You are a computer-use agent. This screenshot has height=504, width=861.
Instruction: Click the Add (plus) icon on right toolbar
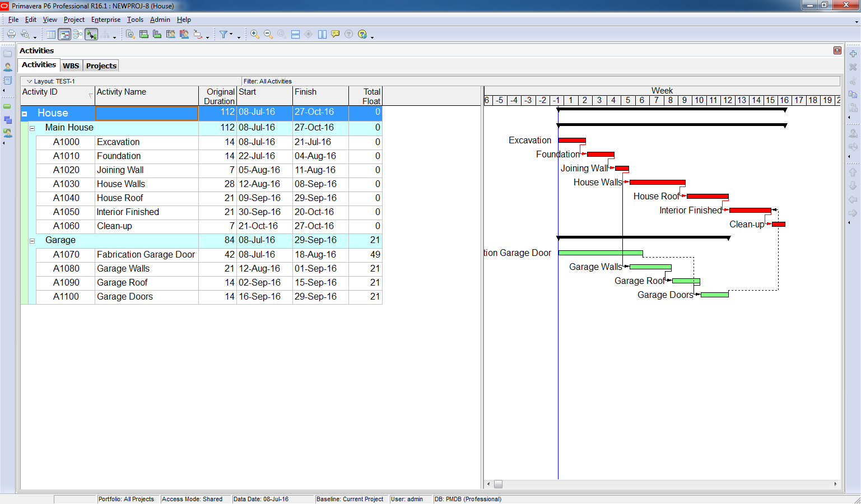pos(853,54)
